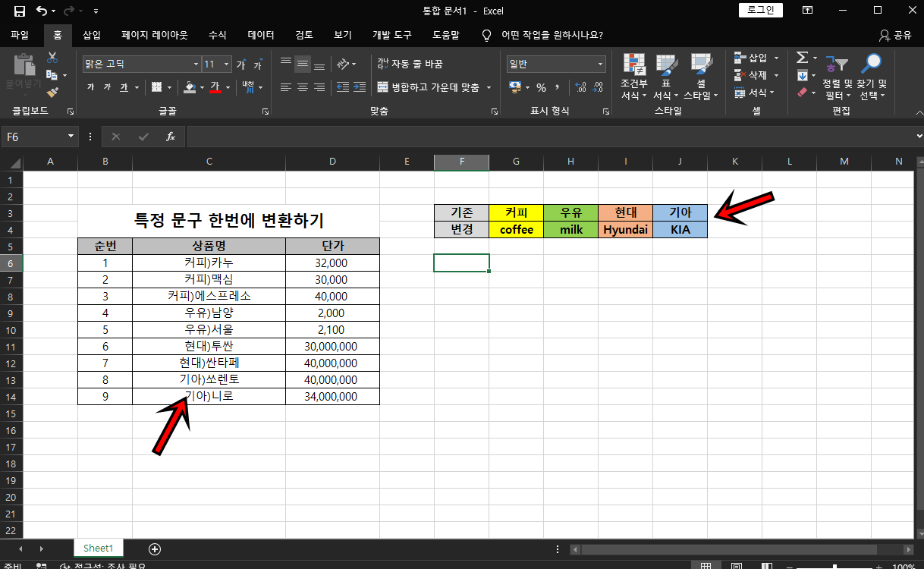Toggle bottom vertical alignment
Image resolution: width=924 pixels, height=569 pixels.
click(x=319, y=64)
